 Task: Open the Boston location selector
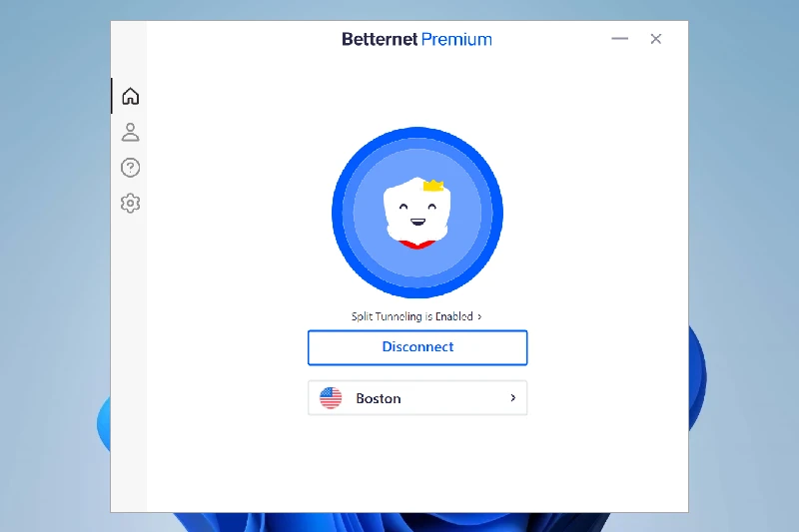[417, 398]
